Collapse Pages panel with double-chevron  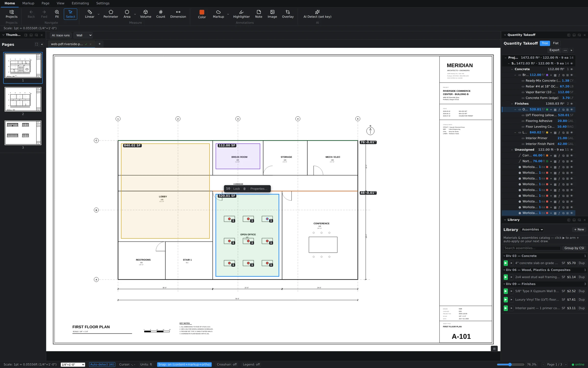pos(42,44)
